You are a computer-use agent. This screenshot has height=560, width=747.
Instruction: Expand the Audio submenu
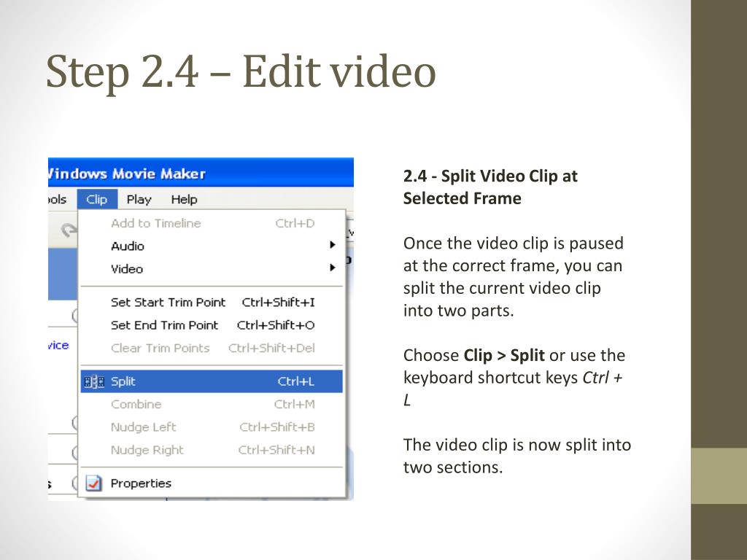[212, 246]
